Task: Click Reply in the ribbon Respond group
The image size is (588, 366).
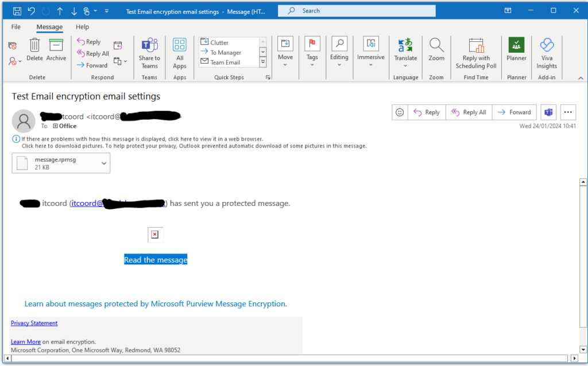Action: coord(89,41)
